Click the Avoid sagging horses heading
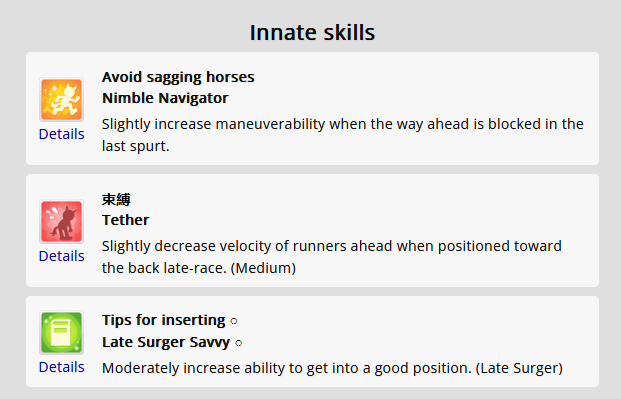 (x=178, y=77)
